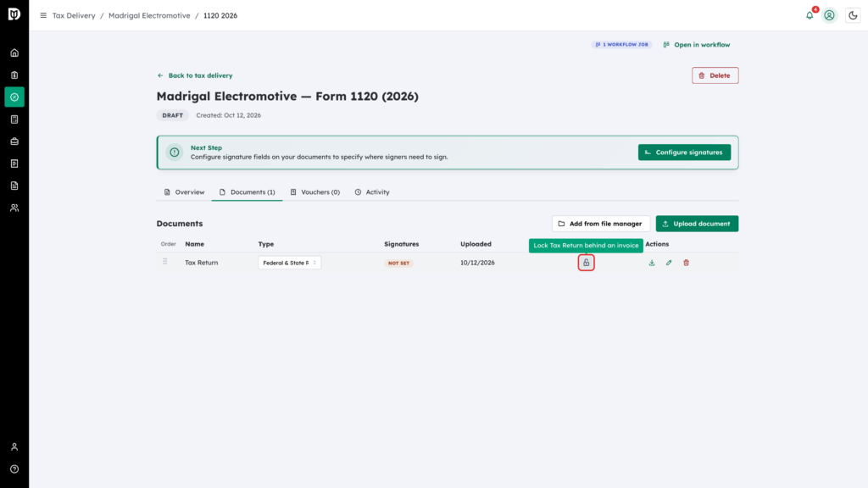Click the Next Step info icon
Viewport: 868px width, 488px height.
click(175, 152)
